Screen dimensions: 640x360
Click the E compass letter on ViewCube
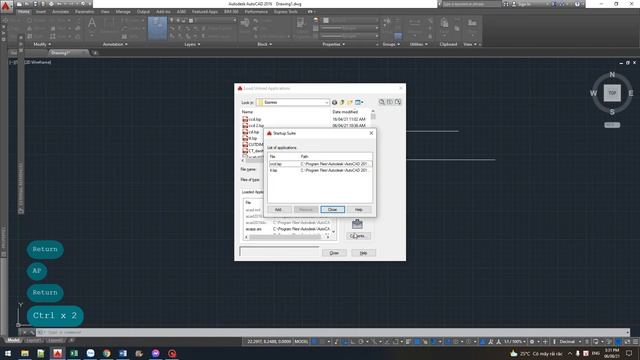click(x=631, y=93)
